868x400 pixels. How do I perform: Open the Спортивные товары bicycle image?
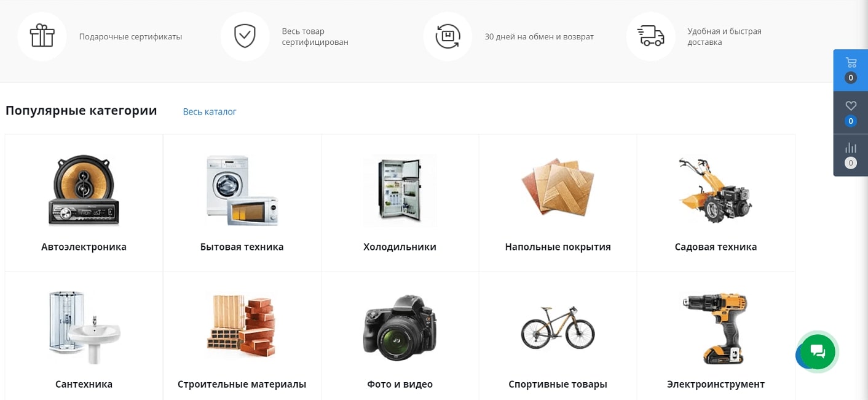point(558,327)
